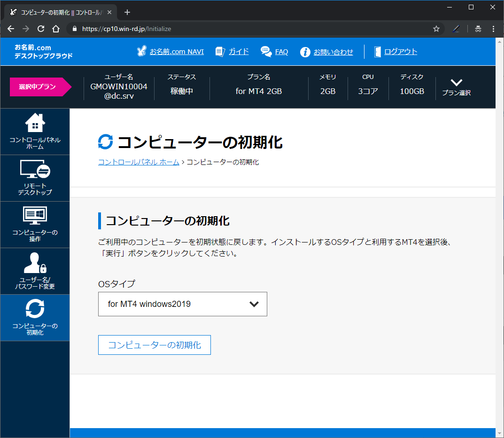Click the plan name for MT4 2GB
This screenshot has width=504, height=438.
(x=259, y=91)
